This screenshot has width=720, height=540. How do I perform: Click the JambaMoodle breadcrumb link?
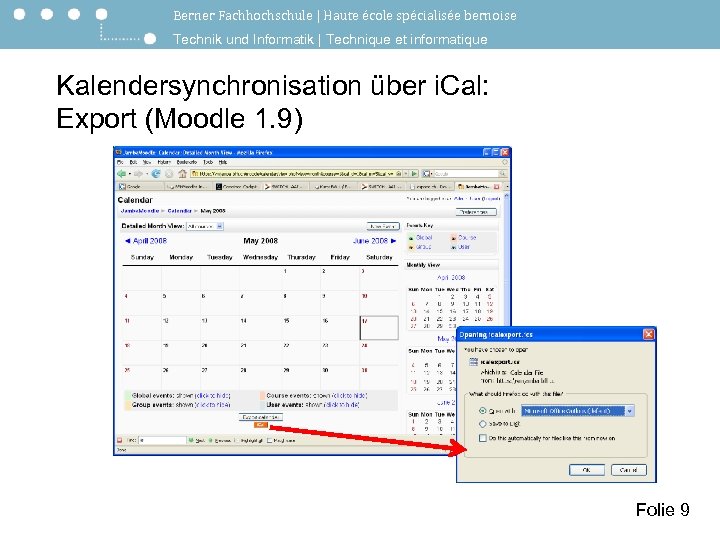pos(140,211)
